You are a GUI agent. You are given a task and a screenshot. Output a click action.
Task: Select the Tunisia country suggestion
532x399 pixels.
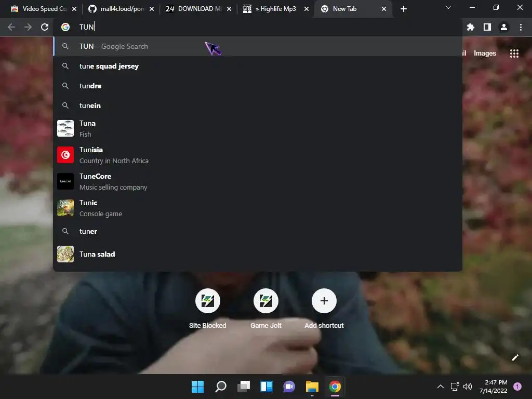pyautogui.click(x=258, y=155)
